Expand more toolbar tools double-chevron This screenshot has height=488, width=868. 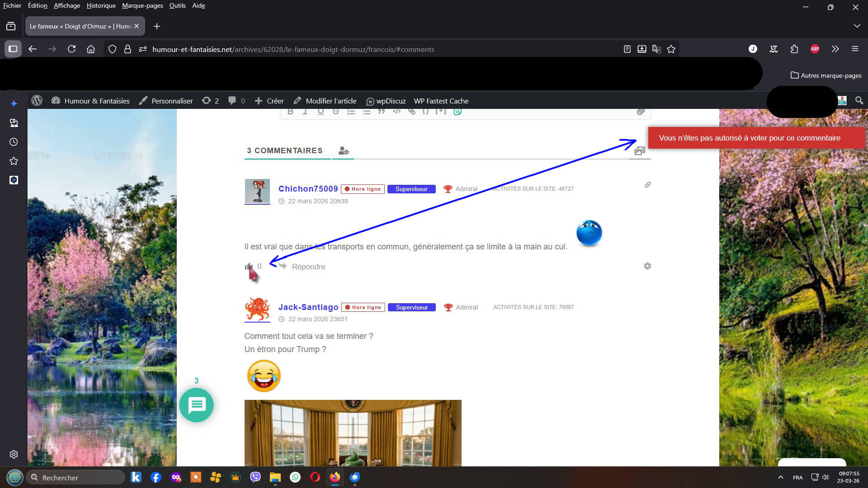pyautogui.click(x=835, y=49)
